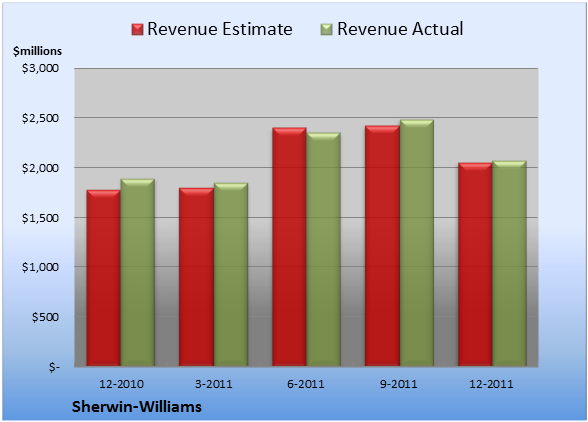
Task: Click the Revenue Estimate legend label
Action: [x=220, y=29]
